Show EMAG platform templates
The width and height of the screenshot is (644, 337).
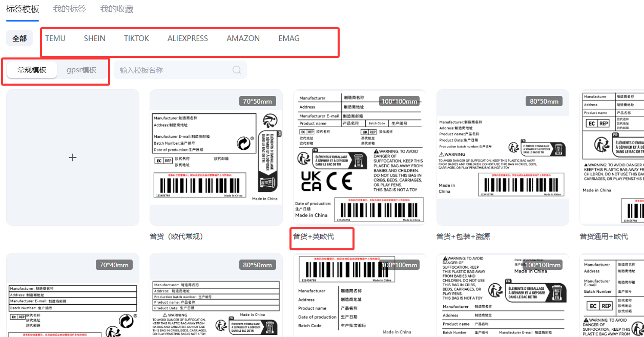[289, 38]
